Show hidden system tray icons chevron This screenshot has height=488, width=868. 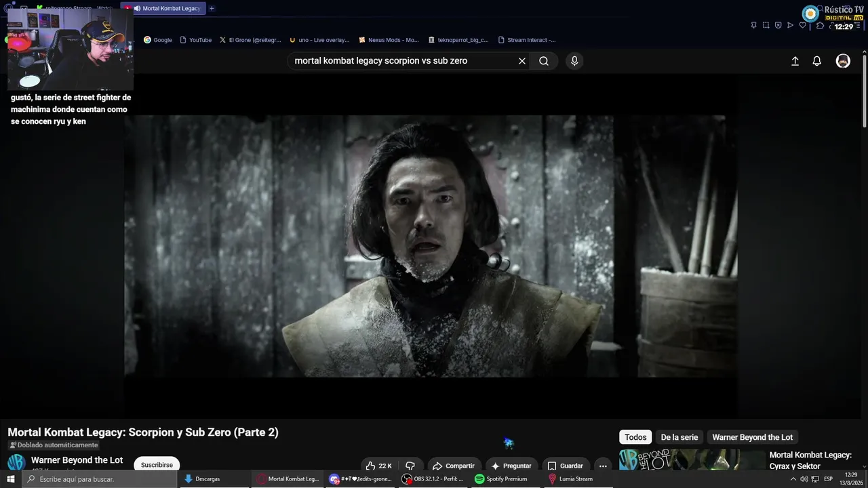[793, 479]
